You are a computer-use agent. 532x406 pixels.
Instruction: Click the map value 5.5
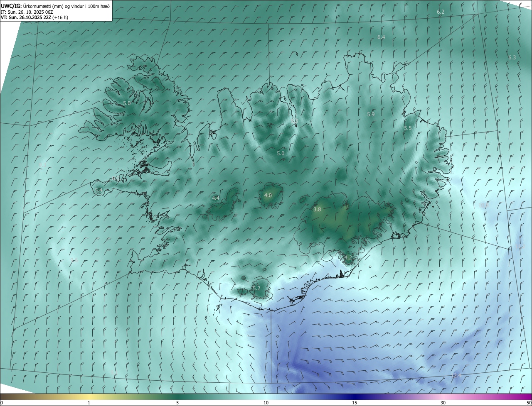(408, 129)
